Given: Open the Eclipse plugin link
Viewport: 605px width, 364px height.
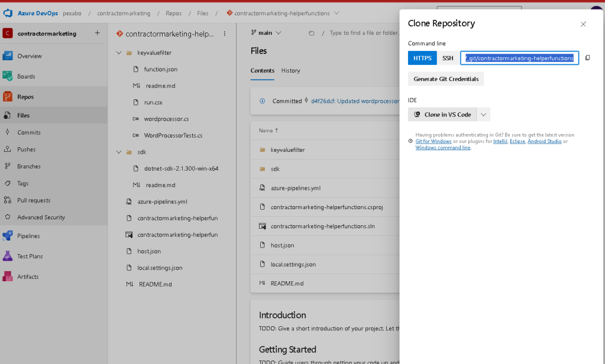Looking at the screenshot, I should pyautogui.click(x=517, y=141).
